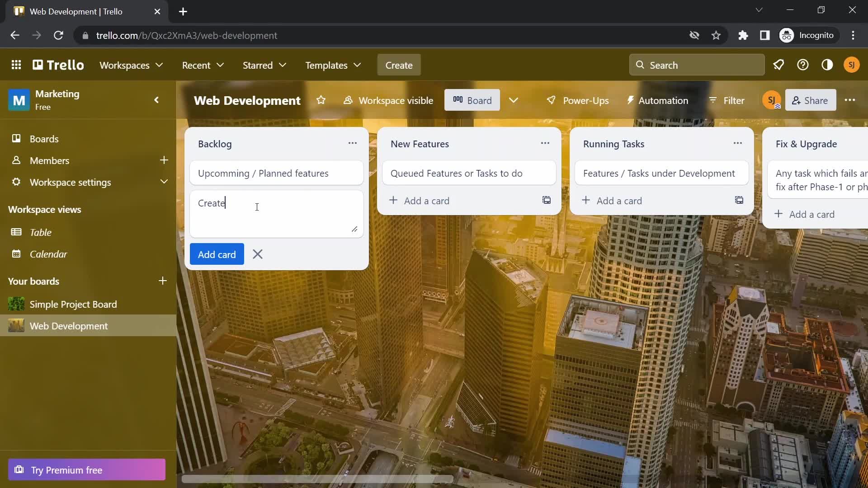Click the search magnifier icon
The image size is (868, 488).
[x=640, y=64]
